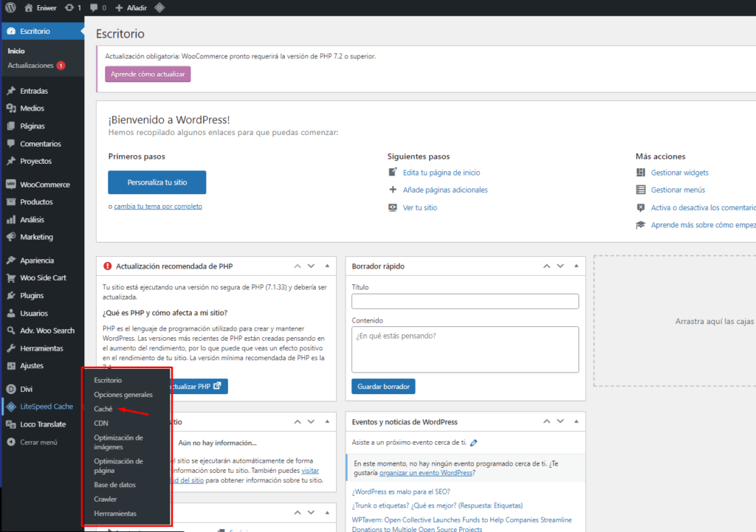
Task: Click the Usuarios person icon
Action: (x=11, y=314)
